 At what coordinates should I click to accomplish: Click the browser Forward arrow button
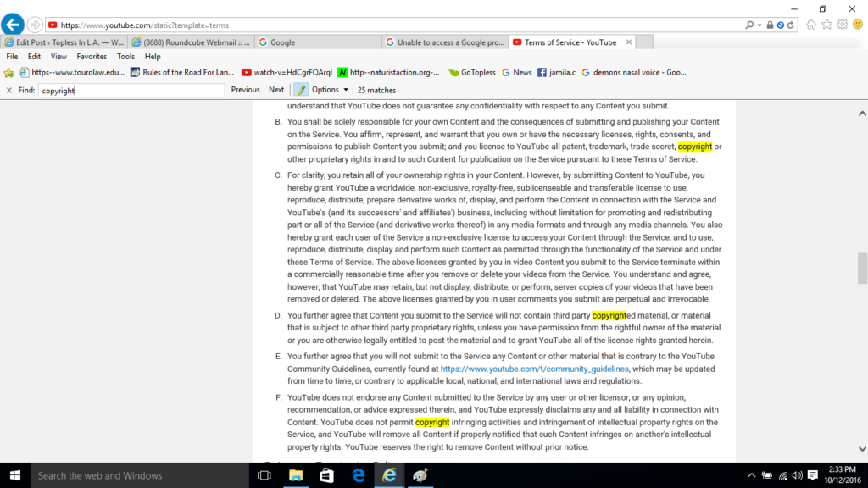click(35, 25)
